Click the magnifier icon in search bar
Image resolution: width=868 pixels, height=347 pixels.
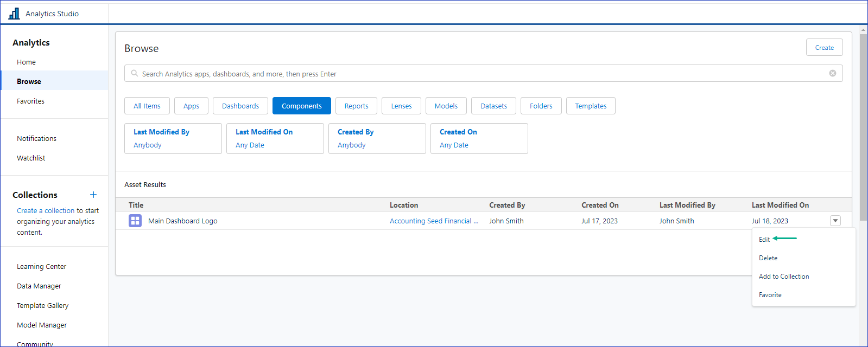[135, 73]
